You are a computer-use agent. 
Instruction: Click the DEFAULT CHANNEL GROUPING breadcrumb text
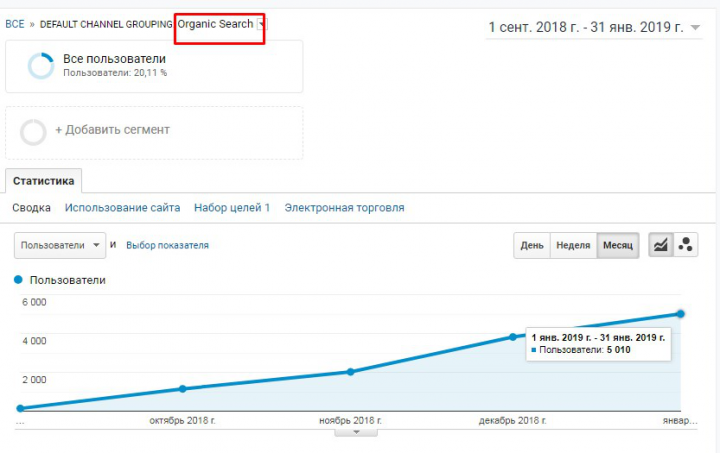(106, 25)
